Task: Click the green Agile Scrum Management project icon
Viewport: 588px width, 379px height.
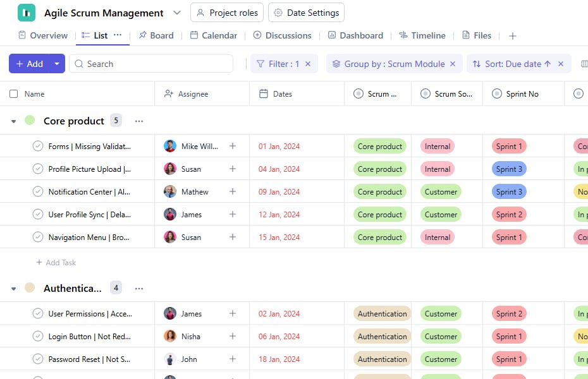Action: coord(27,13)
